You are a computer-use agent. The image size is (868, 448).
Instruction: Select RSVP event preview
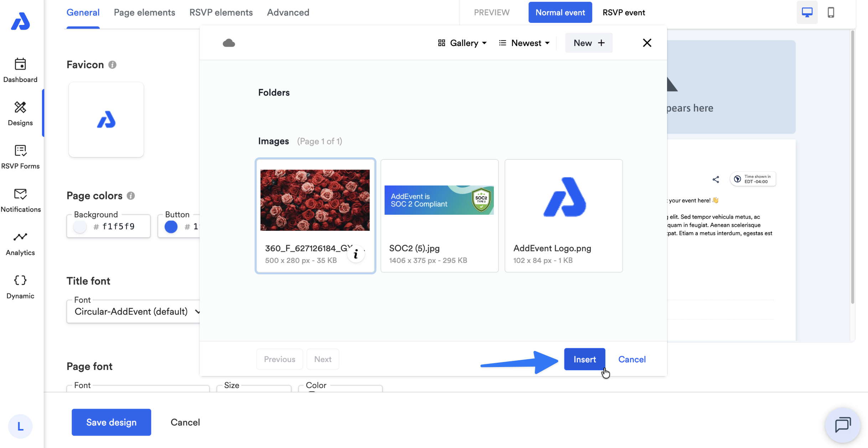pos(624,12)
